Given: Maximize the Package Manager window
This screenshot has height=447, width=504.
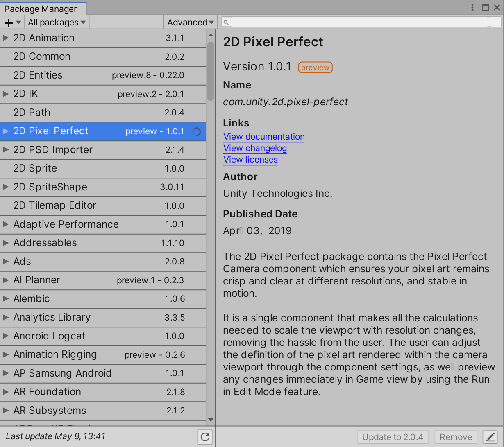Looking at the screenshot, I should 486,7.
